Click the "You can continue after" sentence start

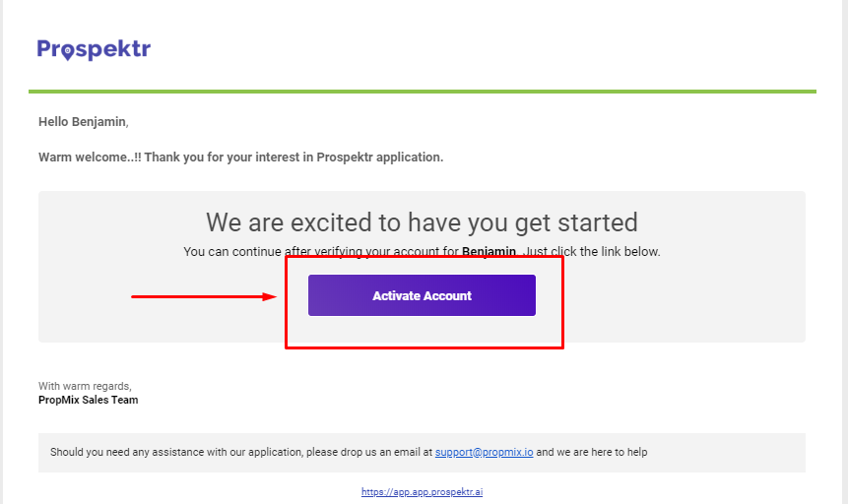[x=232, y=252]
